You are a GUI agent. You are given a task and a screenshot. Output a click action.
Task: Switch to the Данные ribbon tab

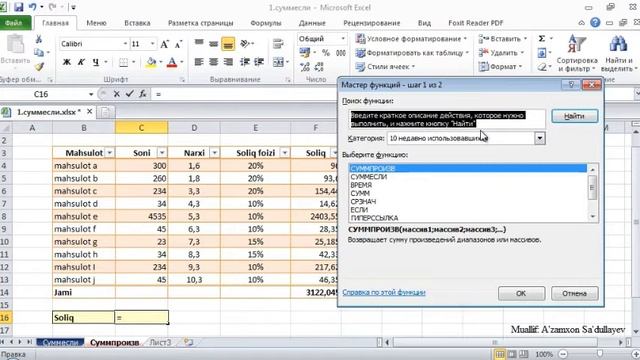(x=312, y=23)
